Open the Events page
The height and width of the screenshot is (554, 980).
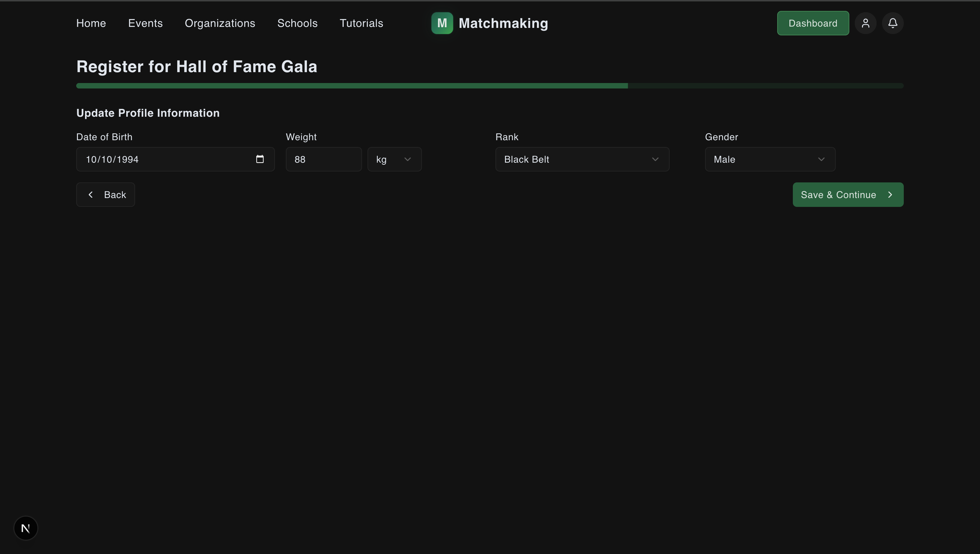click(145, 23)
